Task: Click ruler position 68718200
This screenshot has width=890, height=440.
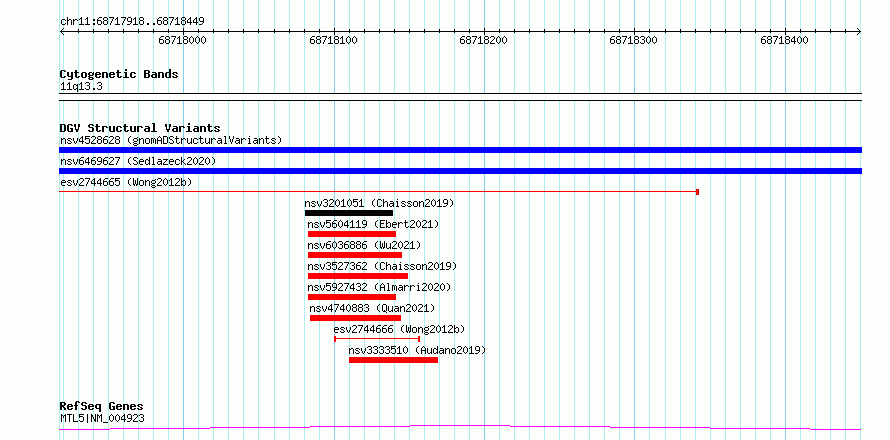Action: click(x=484, y=40)
